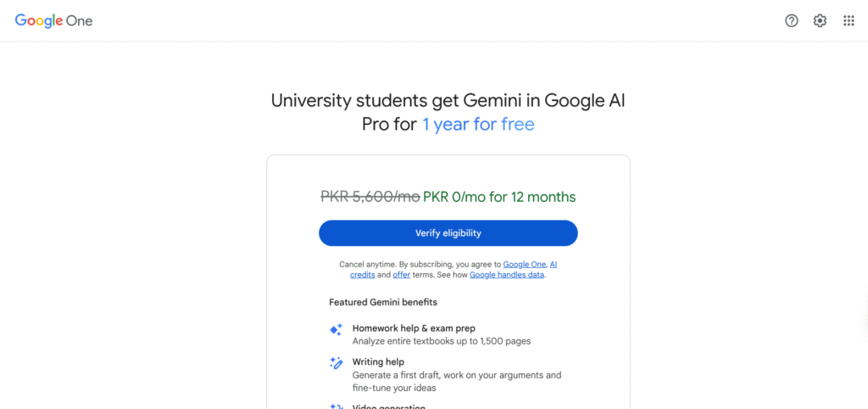The image size is (868, 409).
Task: Click the Google One logo
Action: (53, 20)
